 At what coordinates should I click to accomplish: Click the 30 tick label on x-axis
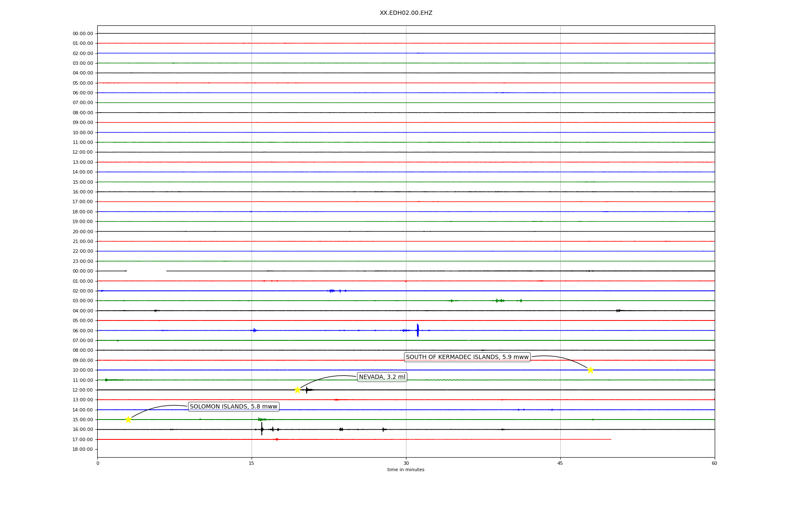click(x=406, y=463)
